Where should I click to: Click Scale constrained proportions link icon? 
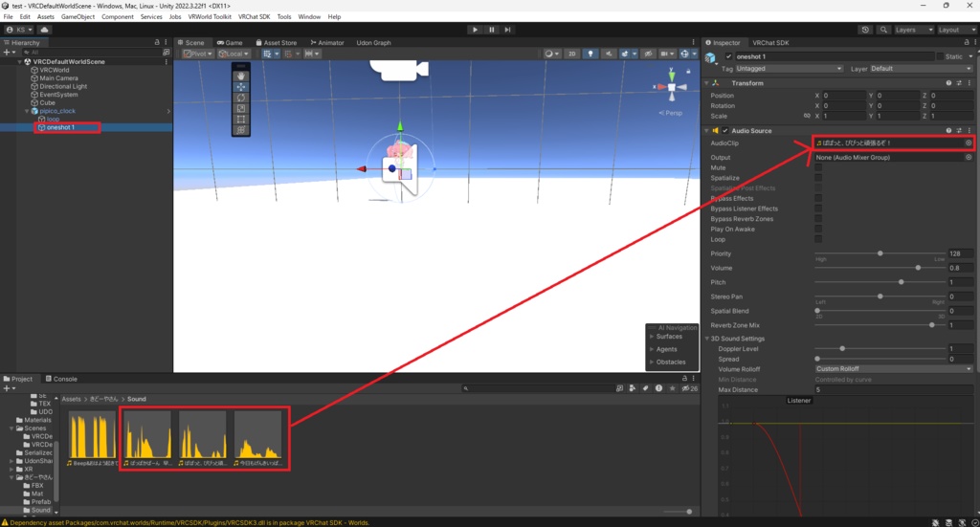coord(806,116)
